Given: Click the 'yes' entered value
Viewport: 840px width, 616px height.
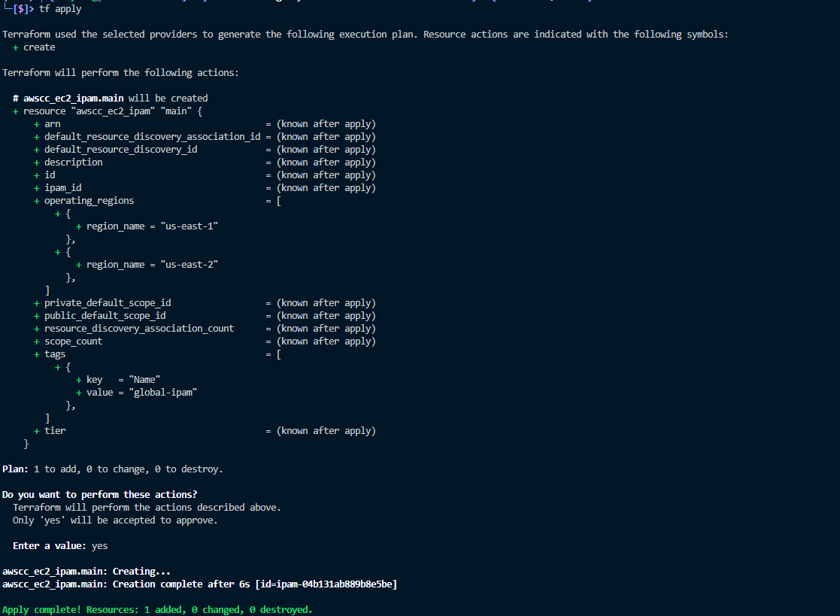Looking at the screenshot, I should (100, 546).
